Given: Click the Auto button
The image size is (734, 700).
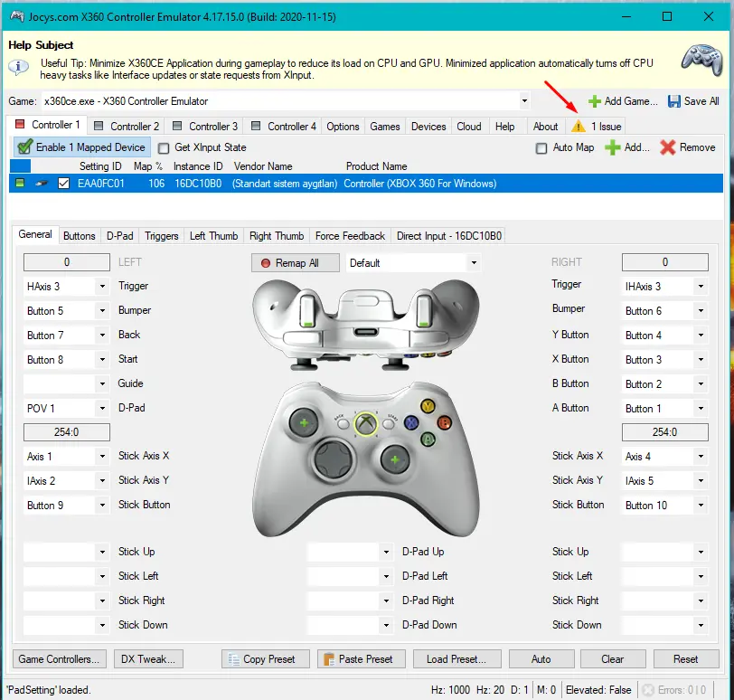Looking at the screenshot, I should (541, 658).
